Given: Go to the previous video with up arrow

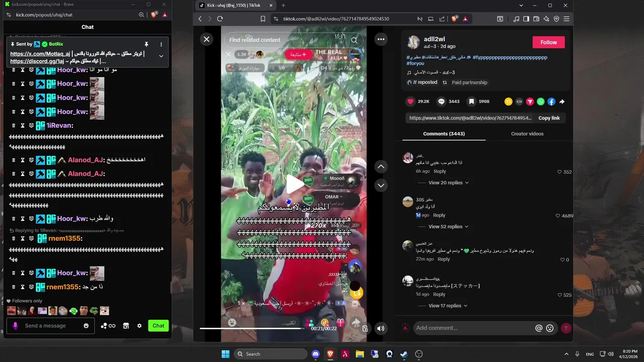Looking at the screenshot, I should 381,166.
